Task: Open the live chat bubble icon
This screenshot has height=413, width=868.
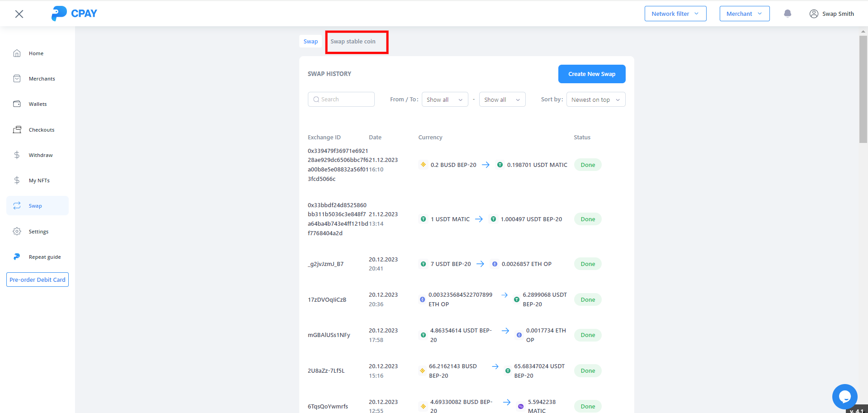Action: [x=844, y=396]
